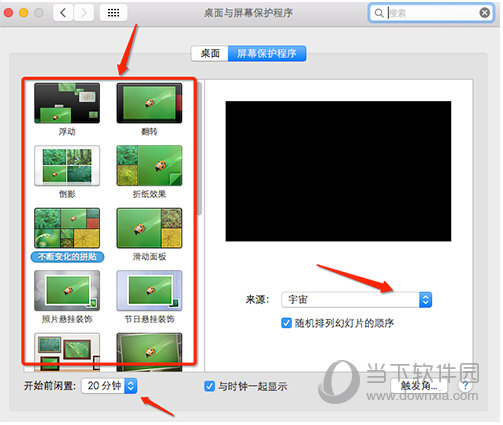The image size is (503, 425).
Task: Click the 折纸效果 label text
Action: point(149,194)
